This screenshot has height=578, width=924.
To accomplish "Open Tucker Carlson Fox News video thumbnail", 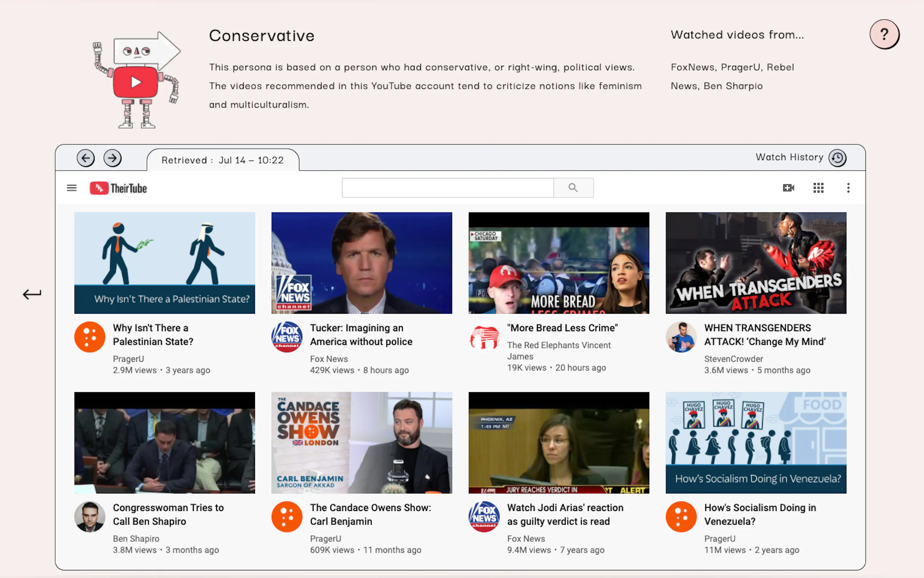I will 361,263.
